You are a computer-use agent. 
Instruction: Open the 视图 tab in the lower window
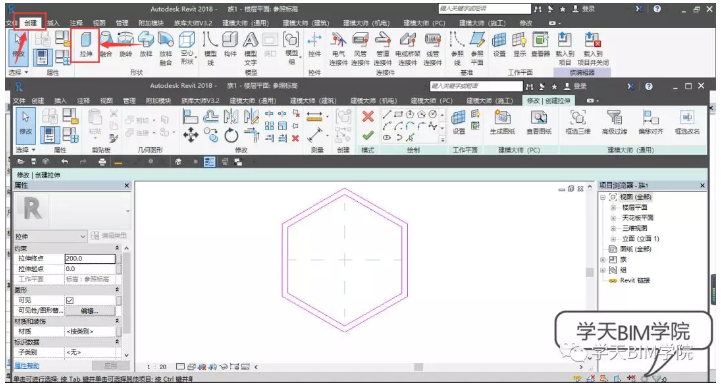click(x=106, y=100)
